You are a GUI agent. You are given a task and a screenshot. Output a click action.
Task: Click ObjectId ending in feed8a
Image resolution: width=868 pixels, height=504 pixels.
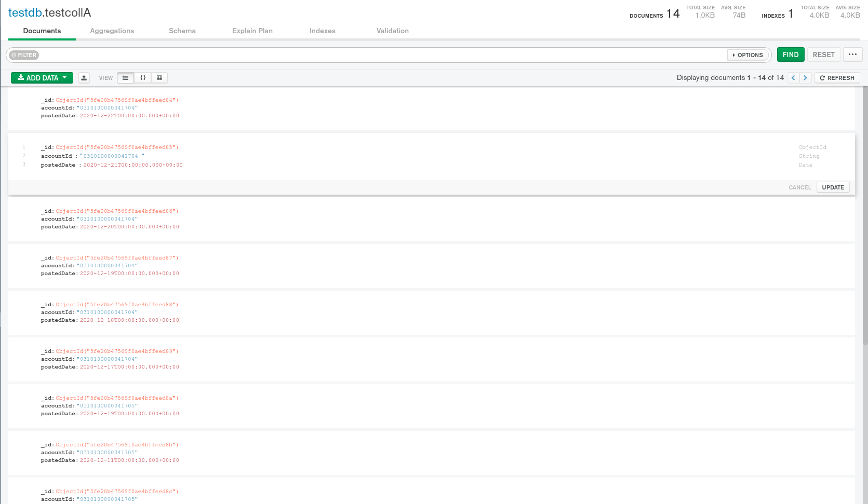(117, 398)
